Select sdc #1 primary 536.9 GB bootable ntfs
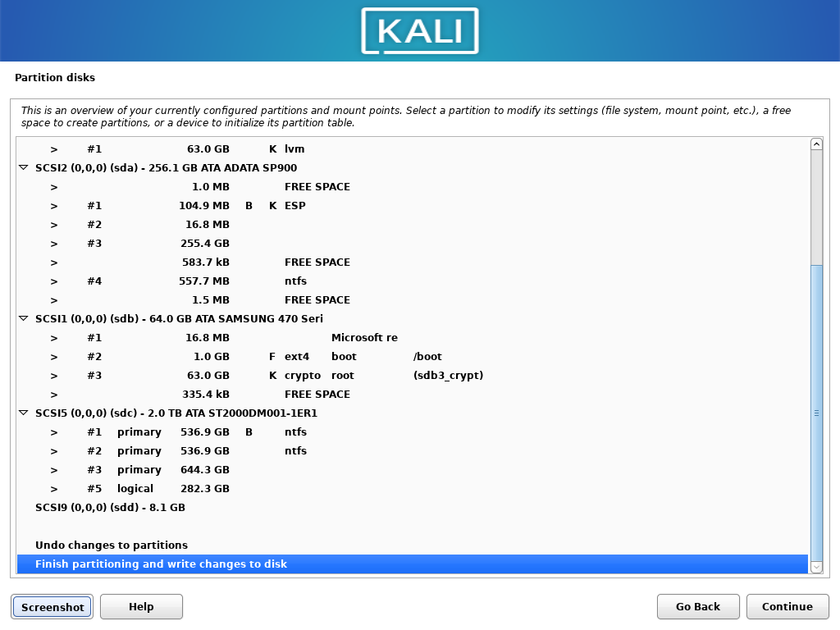 coord(413,431)
